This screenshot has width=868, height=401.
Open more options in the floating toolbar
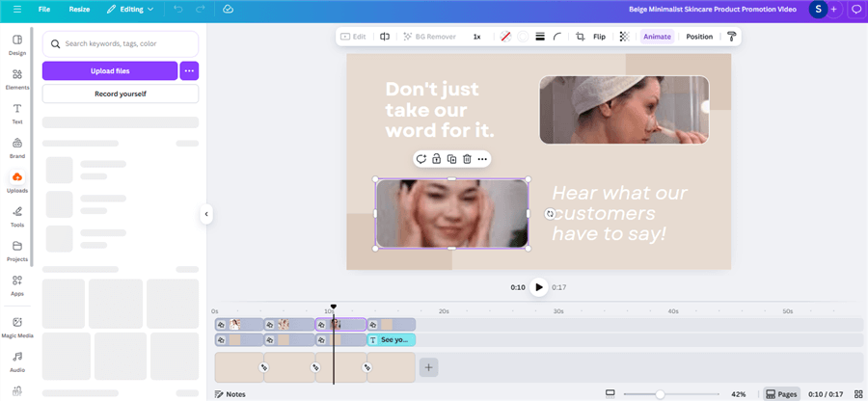click(482, 159)
